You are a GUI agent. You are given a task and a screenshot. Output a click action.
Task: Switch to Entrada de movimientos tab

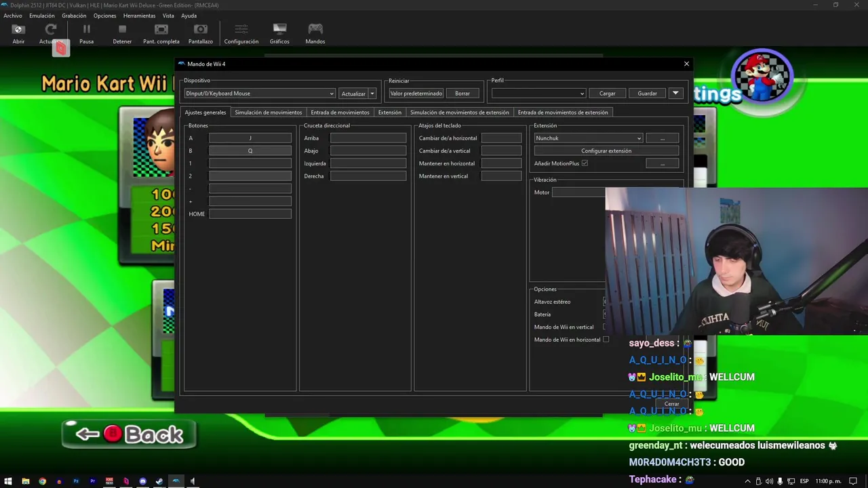coord(340,113)
